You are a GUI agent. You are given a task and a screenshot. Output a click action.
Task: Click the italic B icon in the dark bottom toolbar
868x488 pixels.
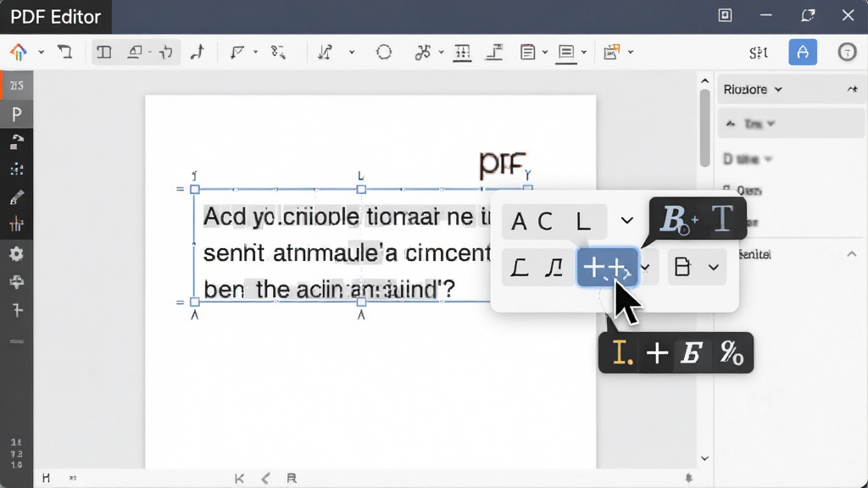692,352
